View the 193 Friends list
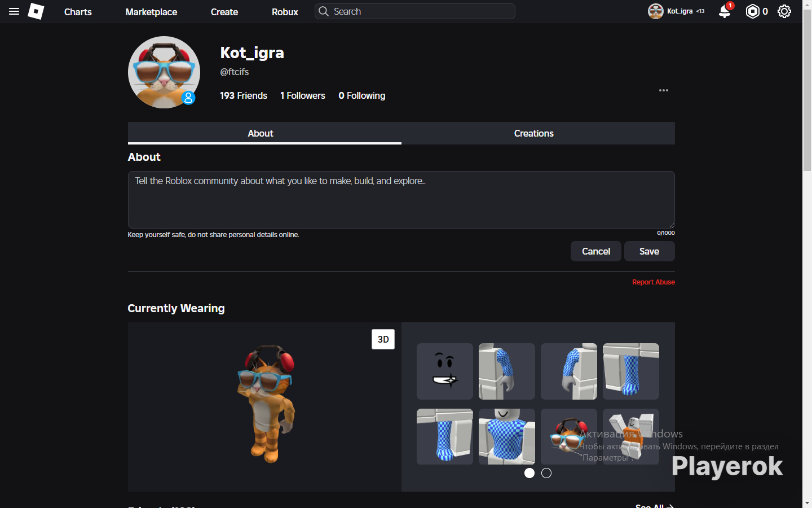812x508 pixels. tap(244, 96)
